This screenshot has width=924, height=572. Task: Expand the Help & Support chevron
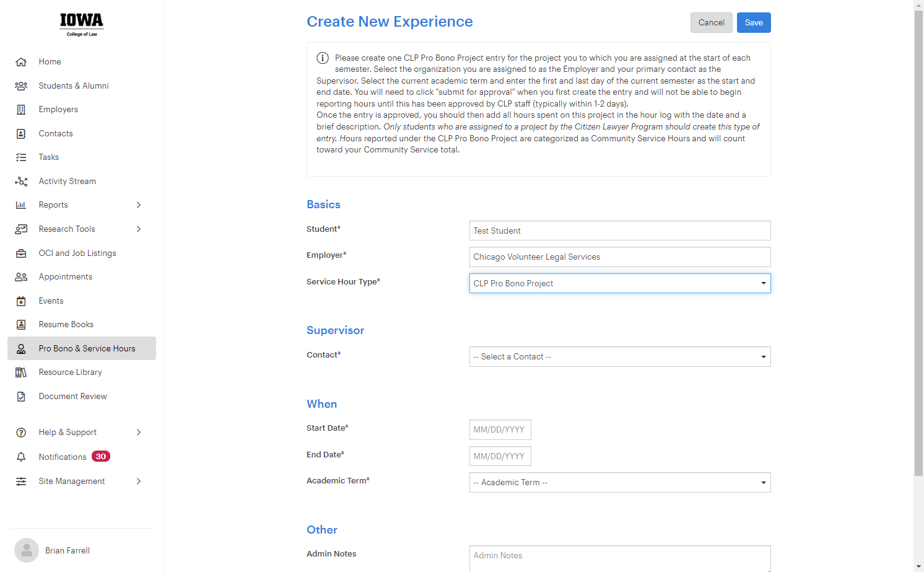coord(139,433)
